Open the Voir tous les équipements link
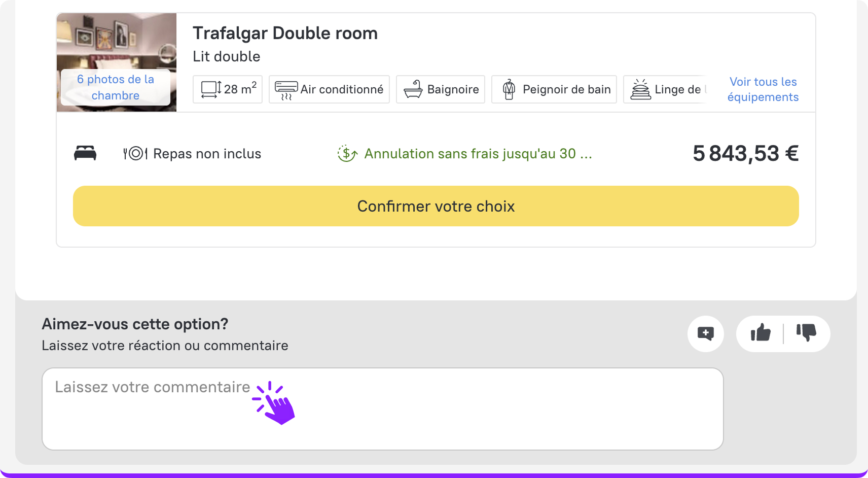 tap(763, 89)
